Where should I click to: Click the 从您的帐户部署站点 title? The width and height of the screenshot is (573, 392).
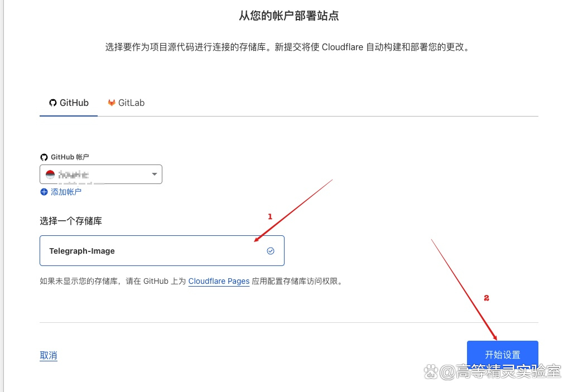tap(289, 16)
